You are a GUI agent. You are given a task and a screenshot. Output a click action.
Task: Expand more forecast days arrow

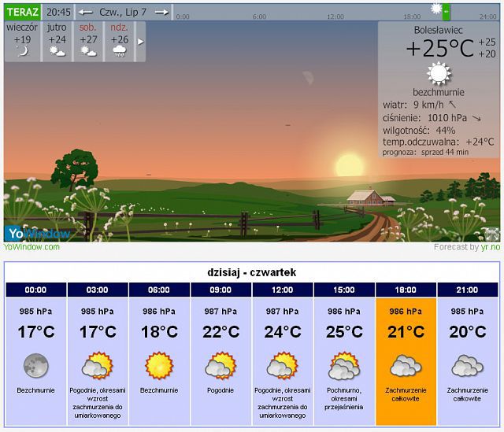tap(141, 41)
